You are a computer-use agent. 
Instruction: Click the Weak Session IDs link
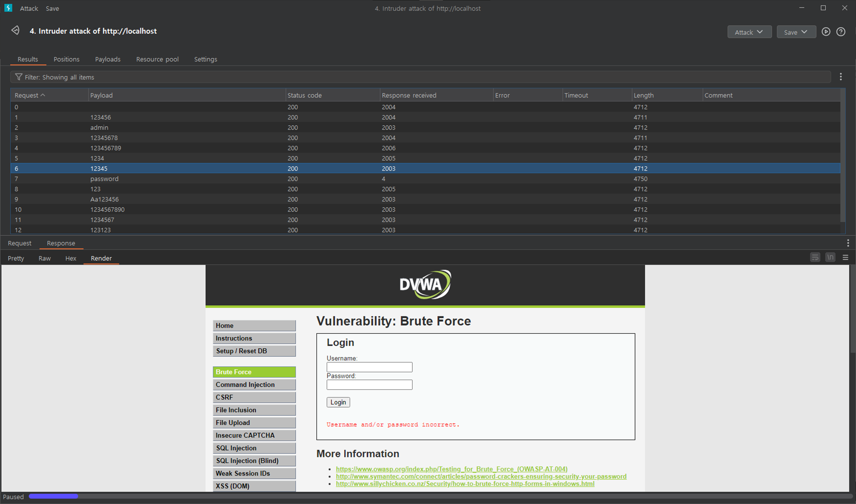click(254, 473)
